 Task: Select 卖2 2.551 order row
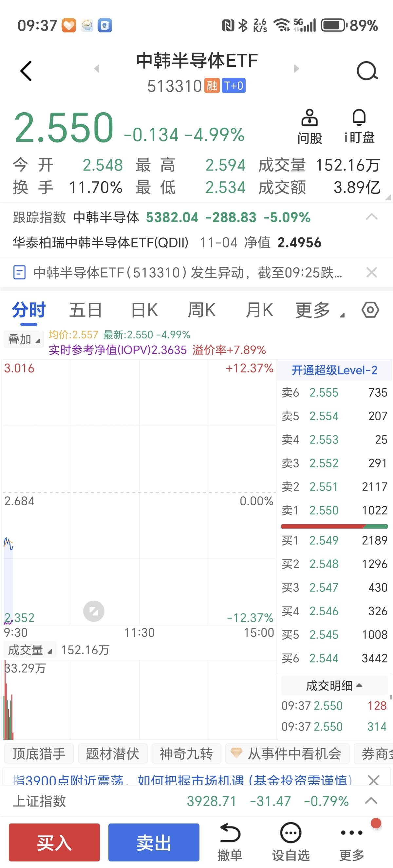[334, 487]
